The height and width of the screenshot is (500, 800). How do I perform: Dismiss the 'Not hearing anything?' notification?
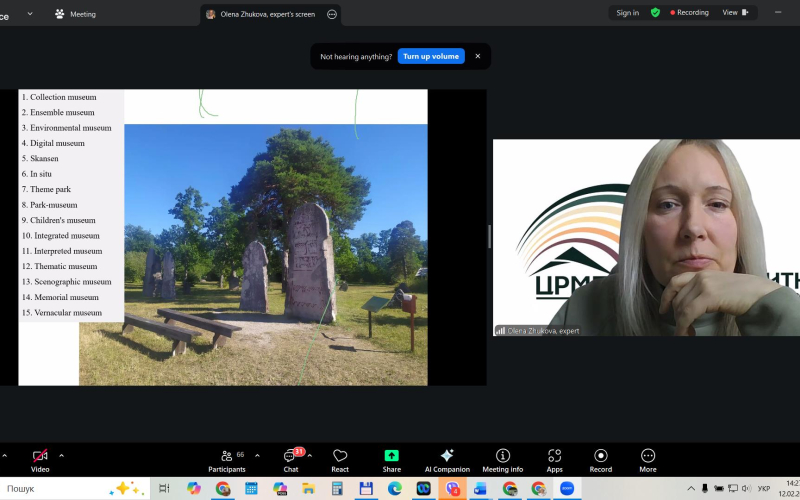click(477, 56)
